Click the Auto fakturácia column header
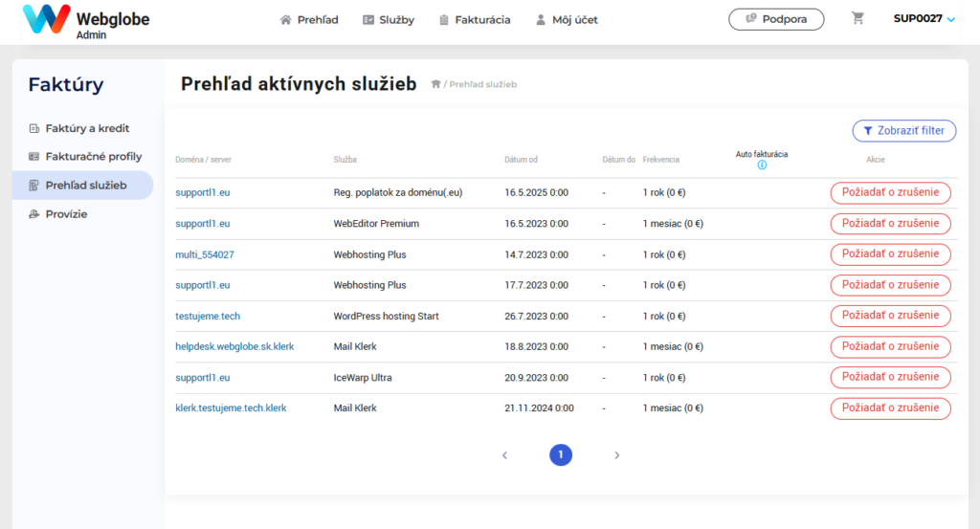 tap(762, 154)
